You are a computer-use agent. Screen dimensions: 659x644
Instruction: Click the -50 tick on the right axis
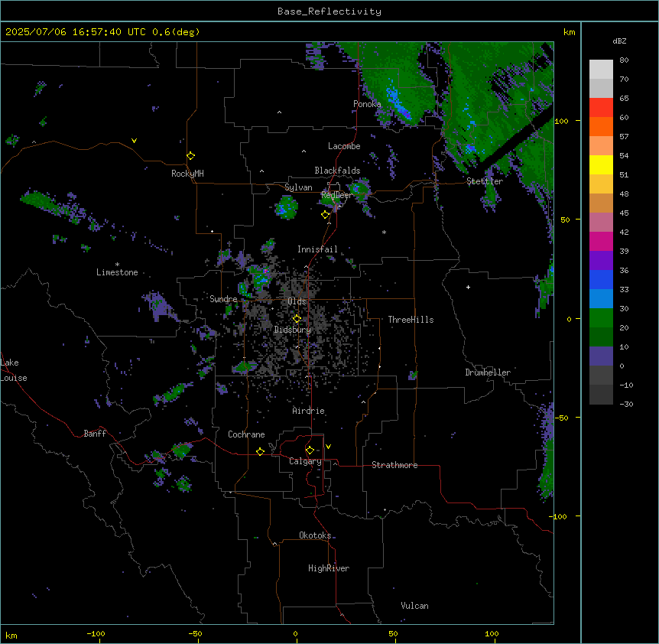pos(561,418)
